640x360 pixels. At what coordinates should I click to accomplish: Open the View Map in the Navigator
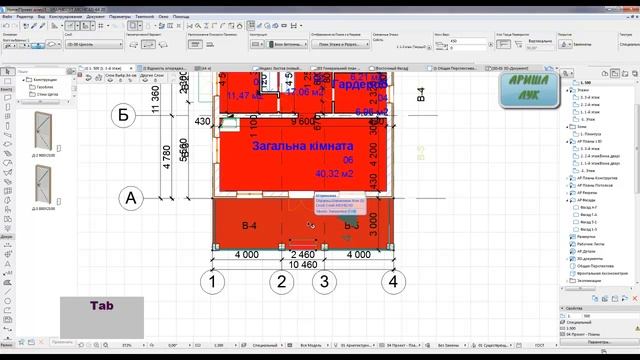pos(615,73)
